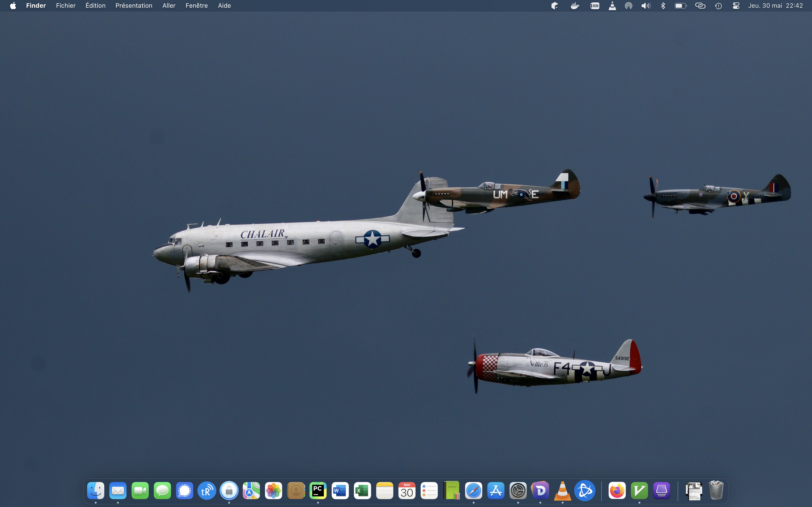The image size is (812, 507).
Task: Open Firefox browser from the dock
Action: [x=617, y=491]
